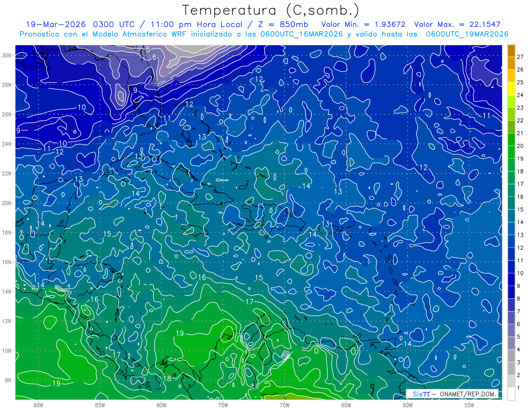Click the gray swatch between 2 and 3
The width and height of the screenshot is (532, 411).
(x=511, y=368)
